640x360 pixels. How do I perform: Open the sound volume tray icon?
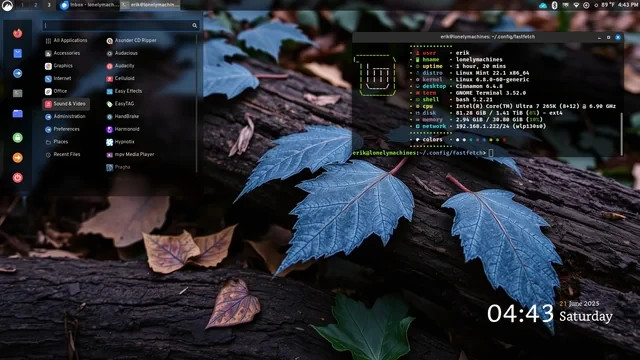pos(586,5)
